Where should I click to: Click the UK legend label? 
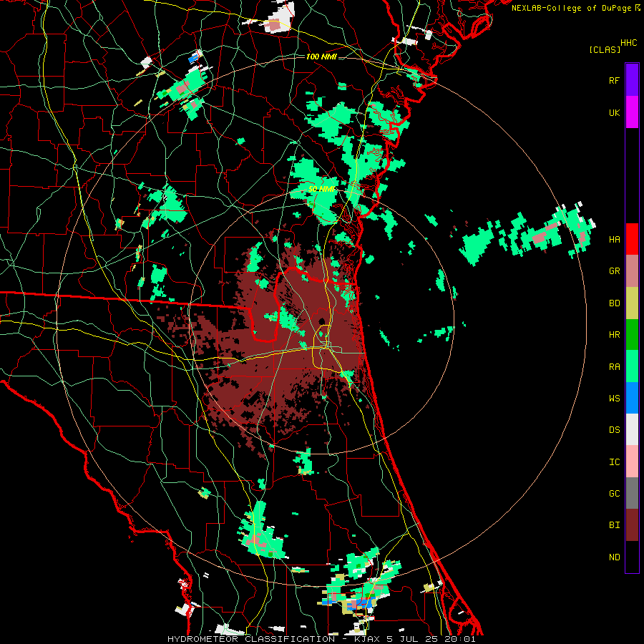(x=614, y=113)
